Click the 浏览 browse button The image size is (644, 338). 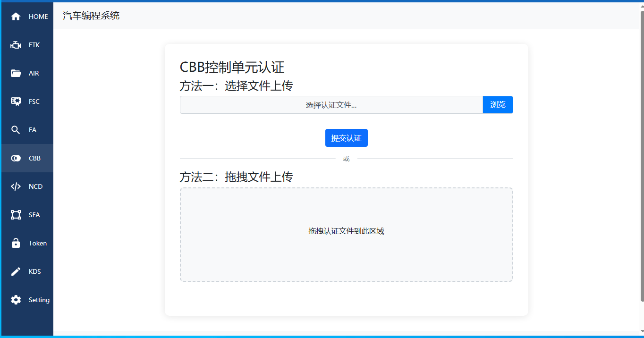click(498, 105)
